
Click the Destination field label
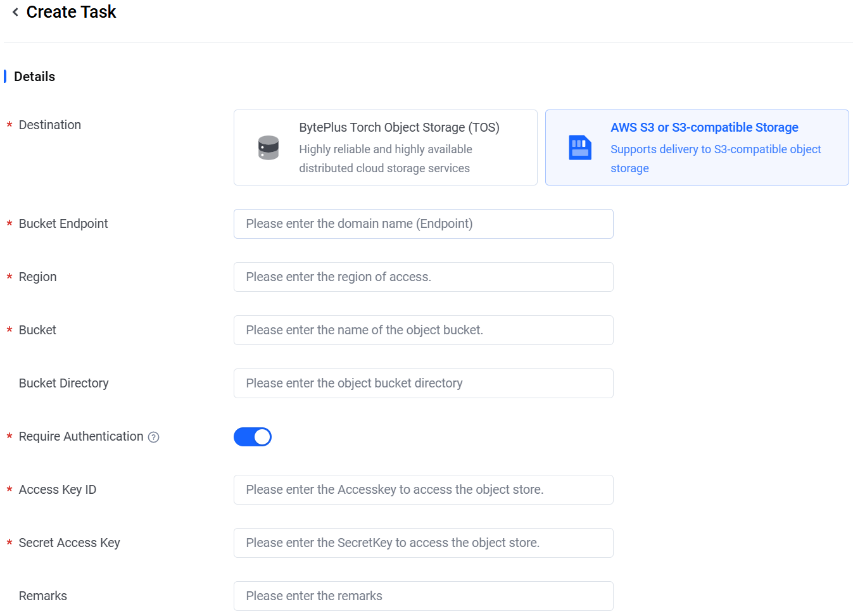pyautogui.click(x=50, y=125)
